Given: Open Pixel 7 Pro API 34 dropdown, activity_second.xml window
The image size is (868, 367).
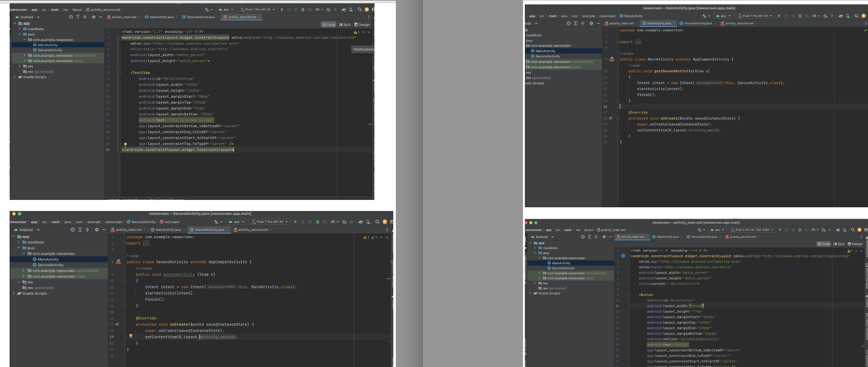Looking at the screenshot, I should click(258, 10).
